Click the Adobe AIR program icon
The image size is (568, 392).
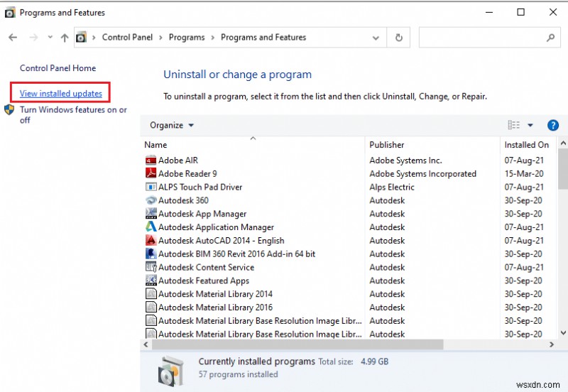point(151,160)
